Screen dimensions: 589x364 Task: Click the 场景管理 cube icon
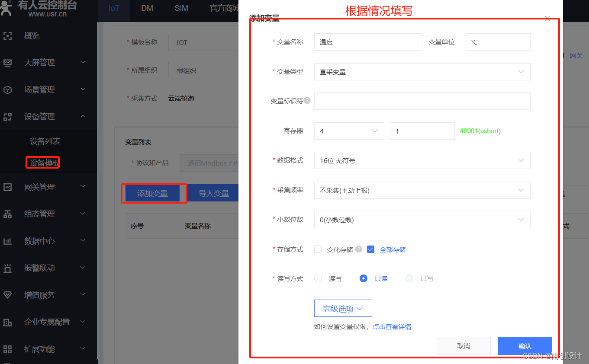point(7,90)
